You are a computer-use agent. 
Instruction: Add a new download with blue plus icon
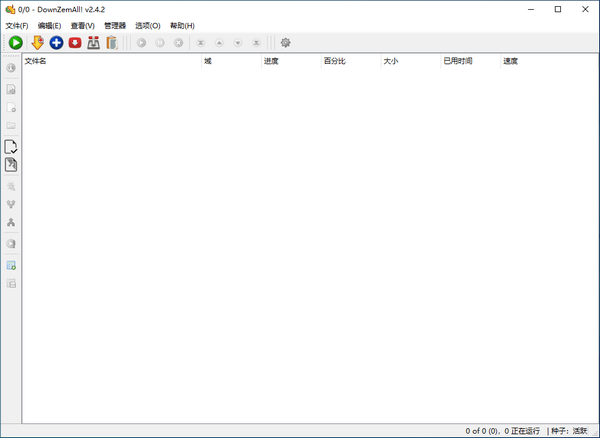(56, 43)
